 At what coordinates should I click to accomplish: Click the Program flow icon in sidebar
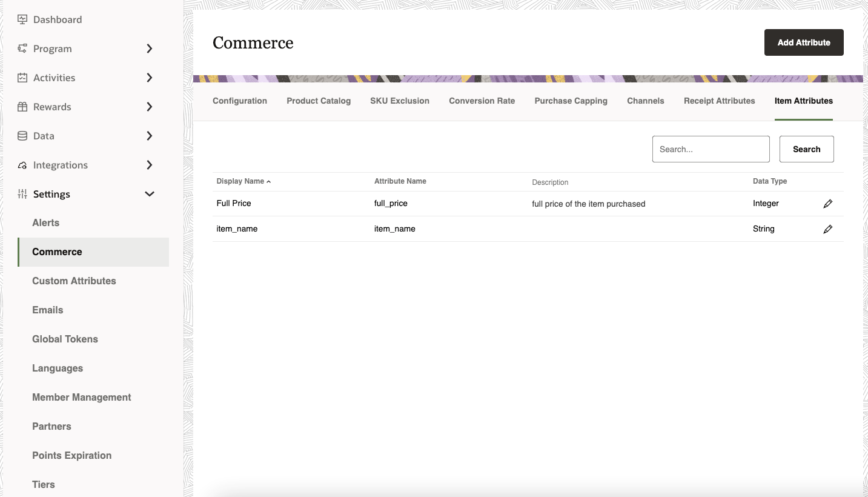coord(22,48)
